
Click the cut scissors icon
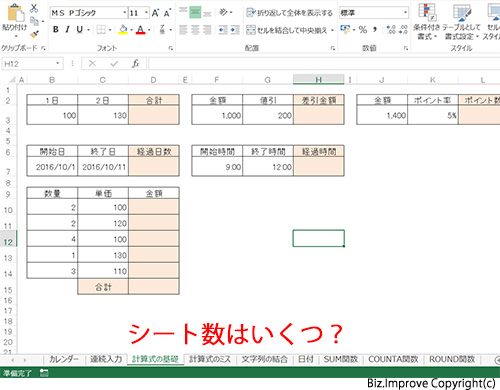34,8
